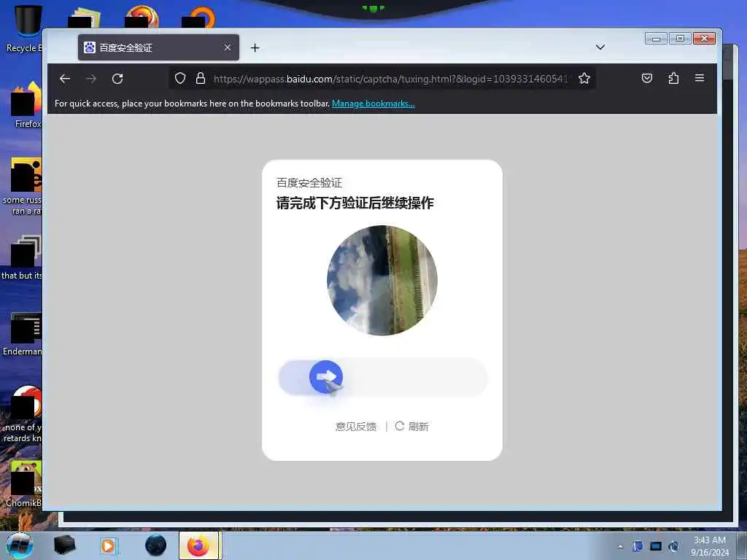The height and width of the screenshot is (560, 747).
Task: Open the Manage bookmarks link
Action: [373, 104]
